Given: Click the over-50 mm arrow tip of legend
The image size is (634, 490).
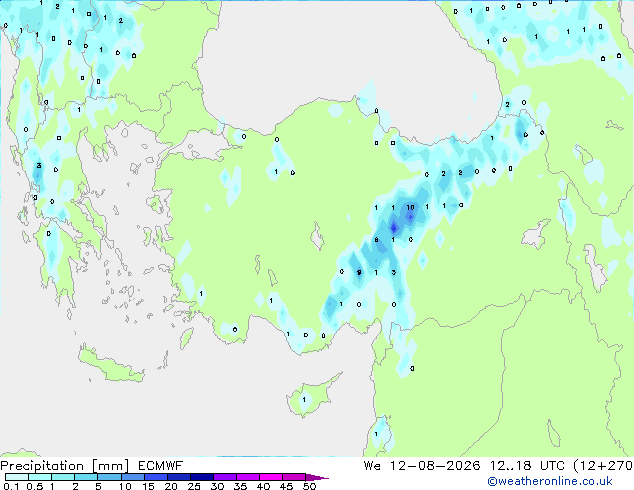Looking at the screenshot, I should pyautogui.click(x=317, y=477).
